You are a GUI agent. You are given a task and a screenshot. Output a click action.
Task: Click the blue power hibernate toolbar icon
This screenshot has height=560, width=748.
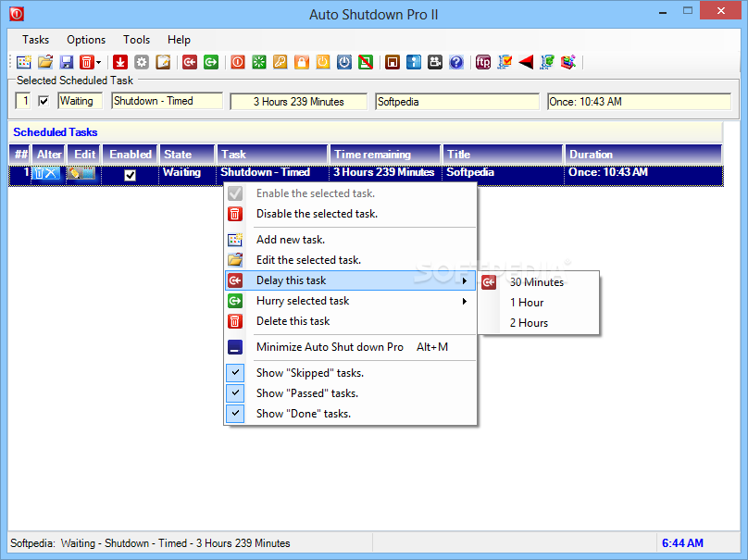344,63
